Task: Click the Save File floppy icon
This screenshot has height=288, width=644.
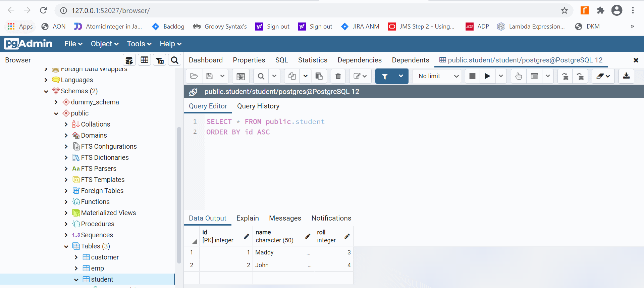Action: (x=210, y=76)
